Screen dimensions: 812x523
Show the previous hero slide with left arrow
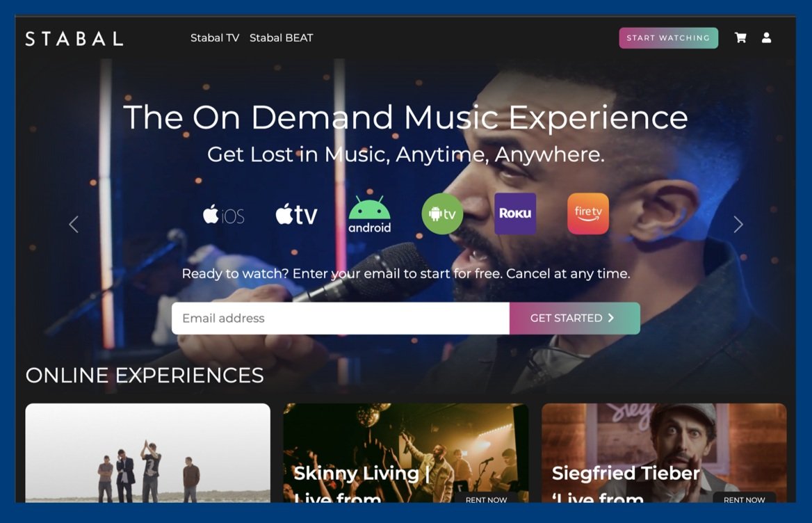point(74,224)
